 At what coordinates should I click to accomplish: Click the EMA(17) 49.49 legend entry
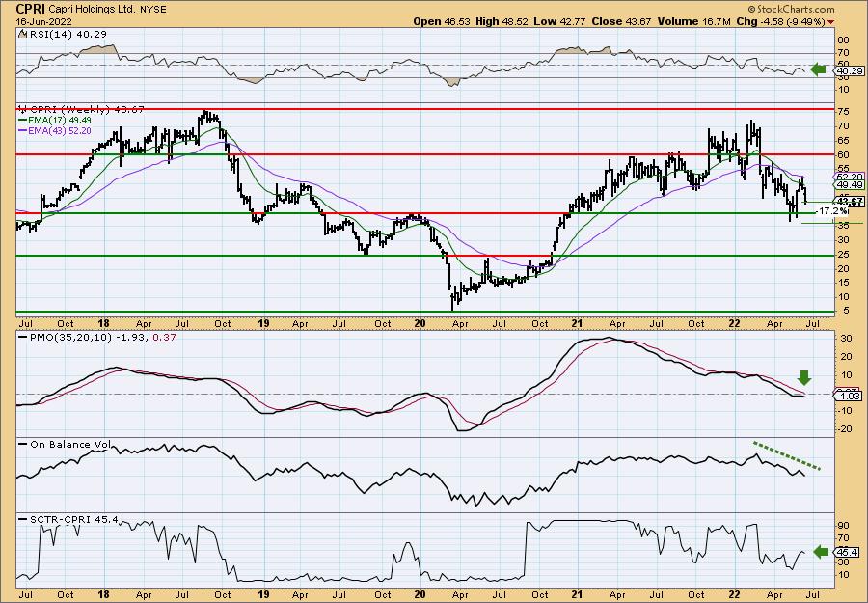[x=55, y=121]
